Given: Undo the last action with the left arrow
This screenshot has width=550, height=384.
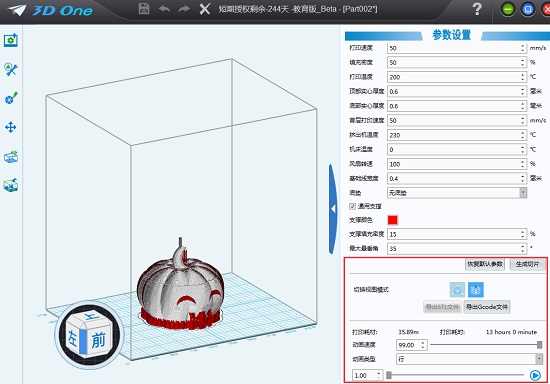Looking at the screenshot, I should (164, 9).
